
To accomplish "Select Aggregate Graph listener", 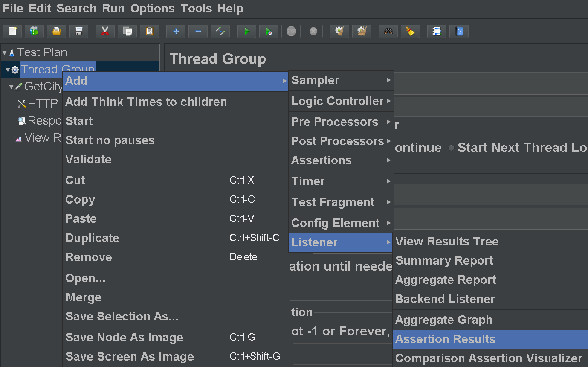I will click(490, 320).
